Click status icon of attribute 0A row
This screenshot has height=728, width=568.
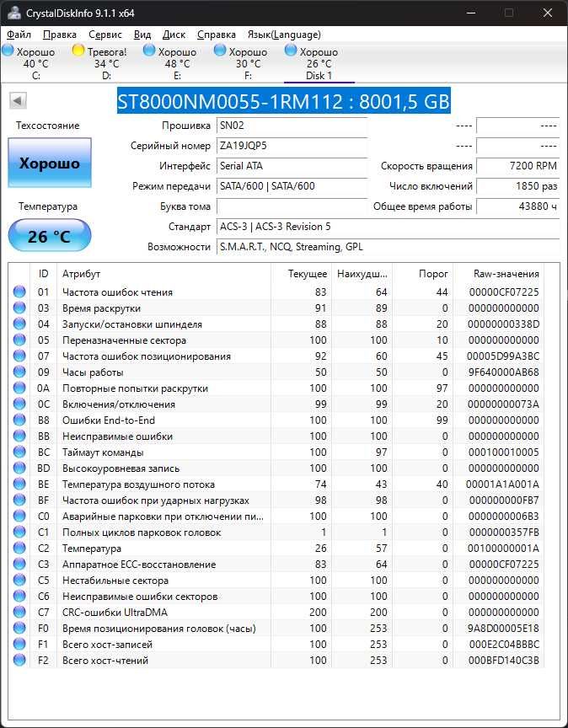click(19, 388)
